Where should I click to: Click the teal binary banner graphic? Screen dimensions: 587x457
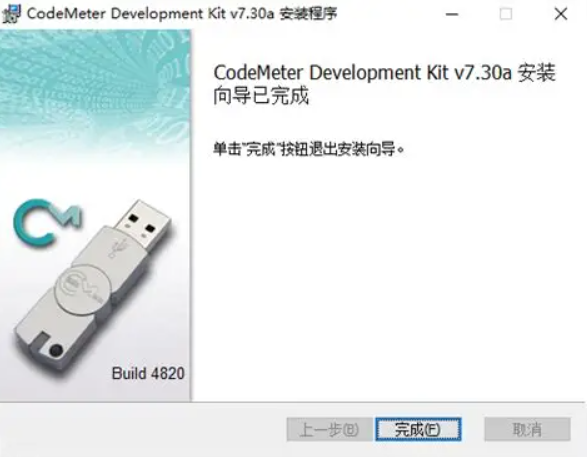(x=95, y=86)
